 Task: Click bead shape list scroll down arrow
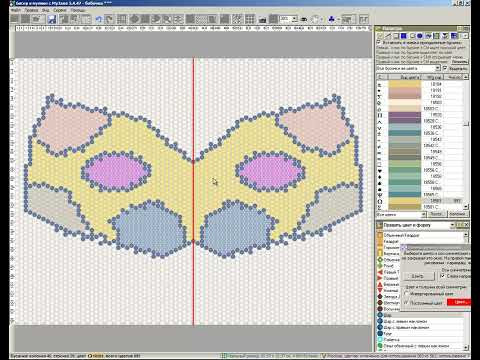466,348
